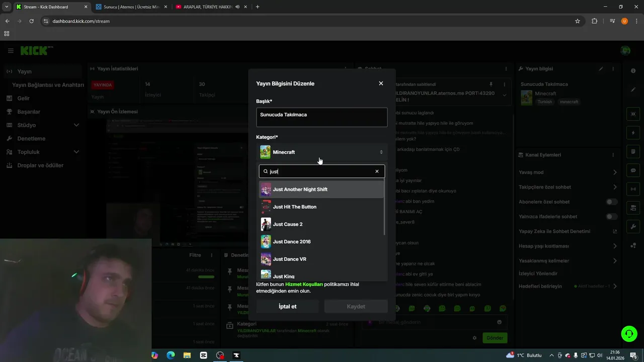Close the Yayın Bilgisini Düzenle dialog
Image resolution: width=644 pixels, height=362 pixels.
pyautogui.click(x=381, y=83)
